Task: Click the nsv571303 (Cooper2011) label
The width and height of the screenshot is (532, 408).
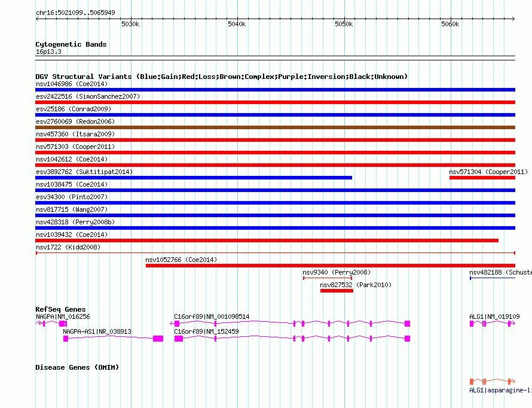Action: click(75, 147)
